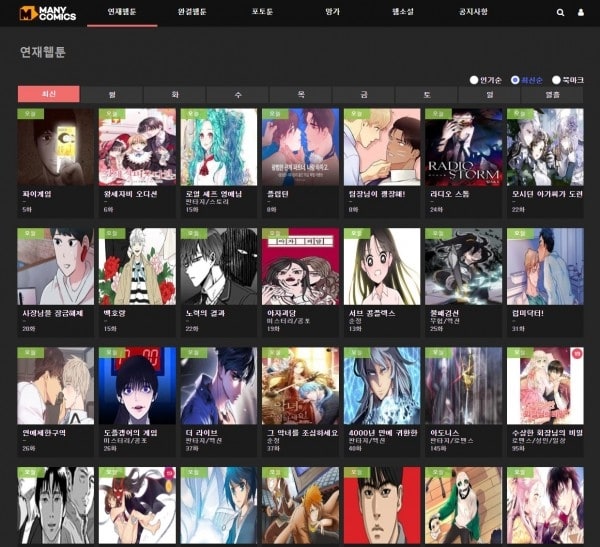Go home via Many Comics logo
The height and width of the screenshot is (547, 600).
pos(48,13)
